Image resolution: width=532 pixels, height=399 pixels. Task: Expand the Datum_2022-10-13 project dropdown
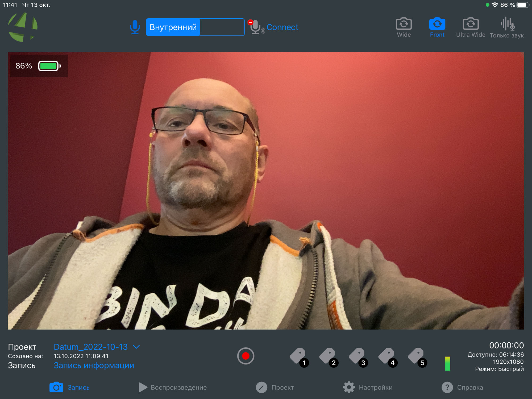click(x=91, y=347)
